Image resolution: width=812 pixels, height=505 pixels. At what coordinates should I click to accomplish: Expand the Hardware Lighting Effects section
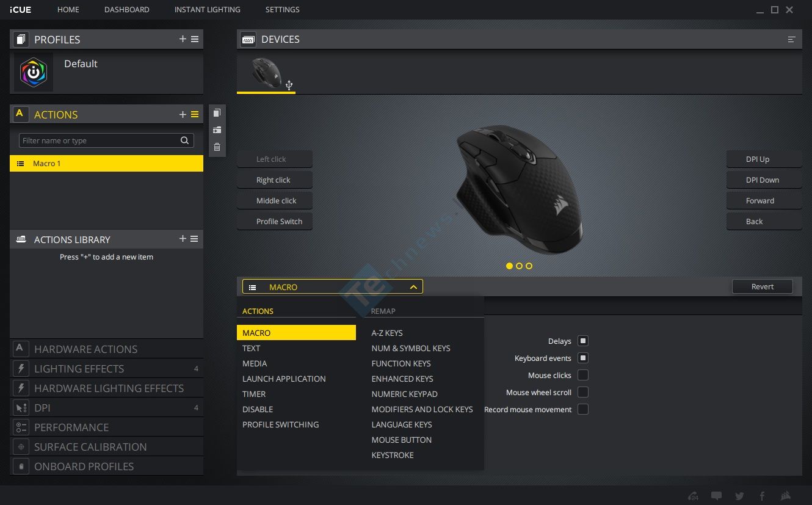coord(107,388)
